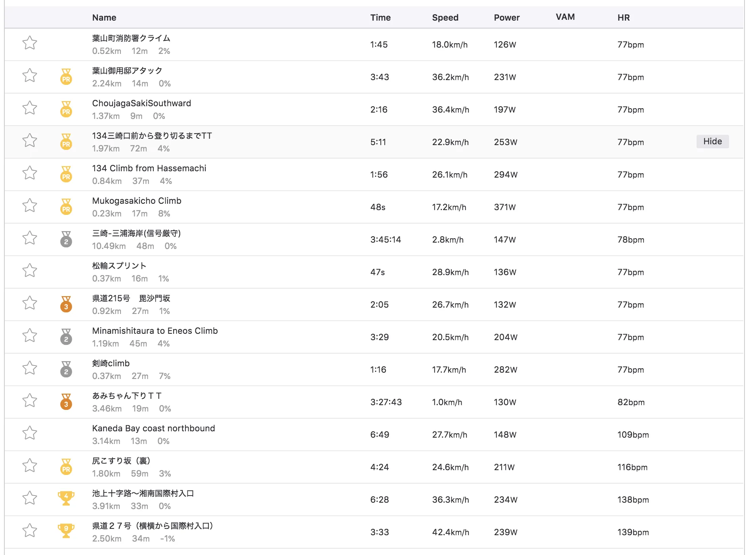Click the Speed column header
This screenshot has width=756, height=555.
[x=445, y=17]
